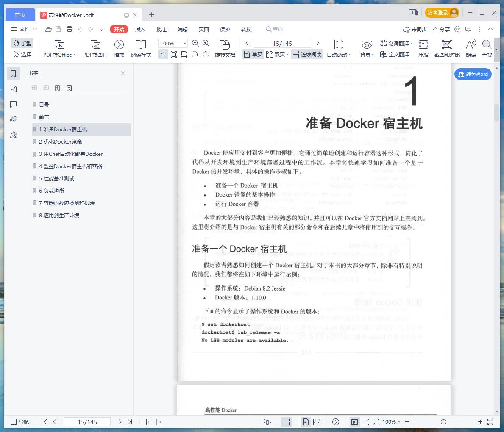The image size is (504, 432).
Task: Switch to the 编辑 tab
Action: click(183, 29)
